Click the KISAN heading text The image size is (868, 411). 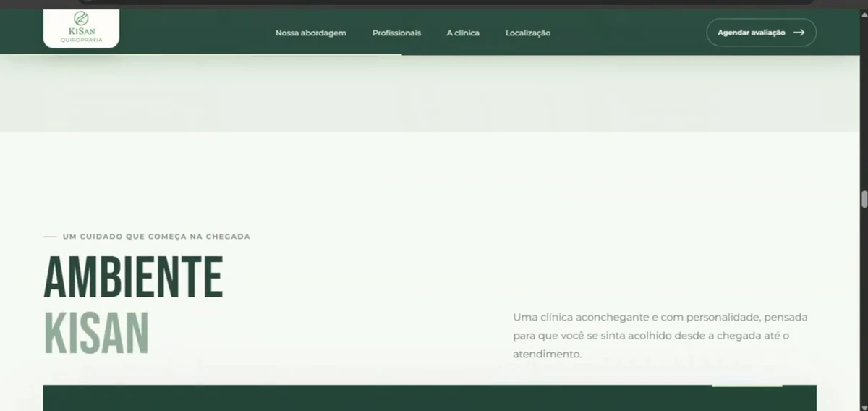(x=96, y=333)
